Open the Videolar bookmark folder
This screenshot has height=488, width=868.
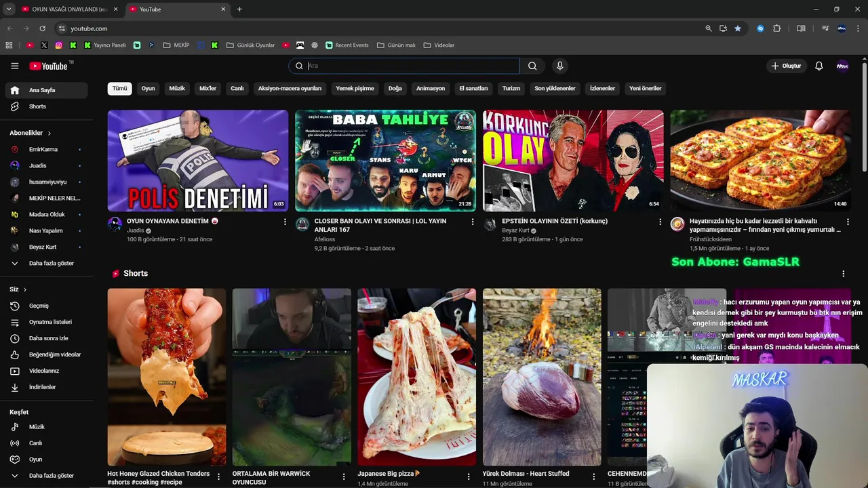click(439, 45)
